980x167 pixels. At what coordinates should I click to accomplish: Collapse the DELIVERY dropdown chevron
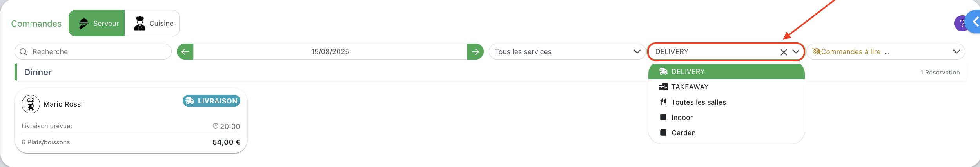point(796,52)
